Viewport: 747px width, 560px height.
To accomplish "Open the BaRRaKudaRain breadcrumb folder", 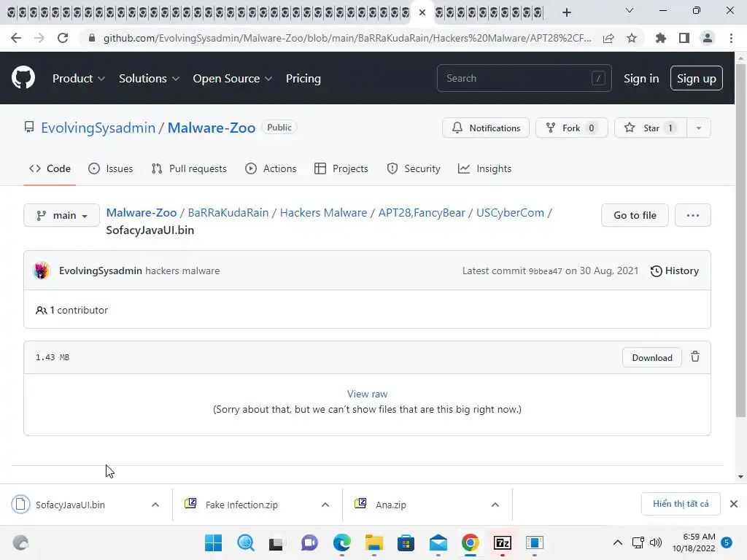I will pos(228,213).
